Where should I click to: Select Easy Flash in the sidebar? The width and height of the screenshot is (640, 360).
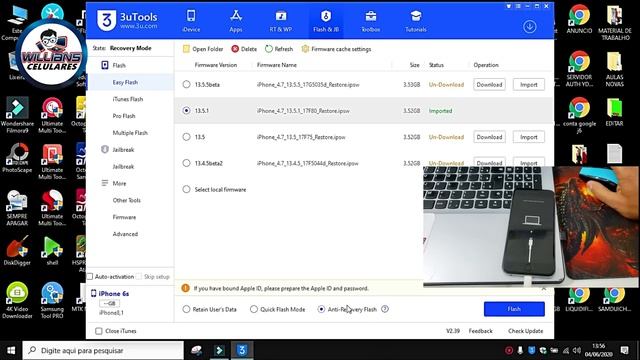pos(125,82)
